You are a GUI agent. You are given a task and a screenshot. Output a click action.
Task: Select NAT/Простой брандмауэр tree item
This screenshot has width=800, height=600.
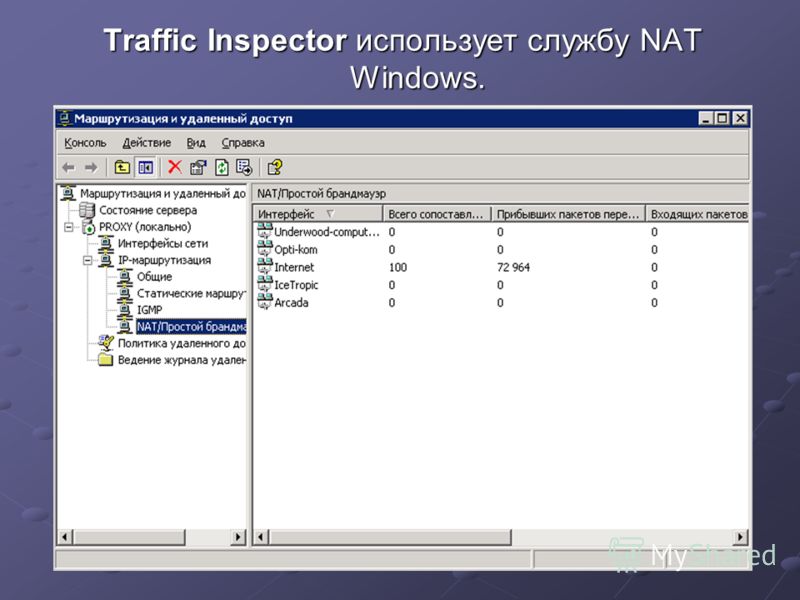[191, 327]
